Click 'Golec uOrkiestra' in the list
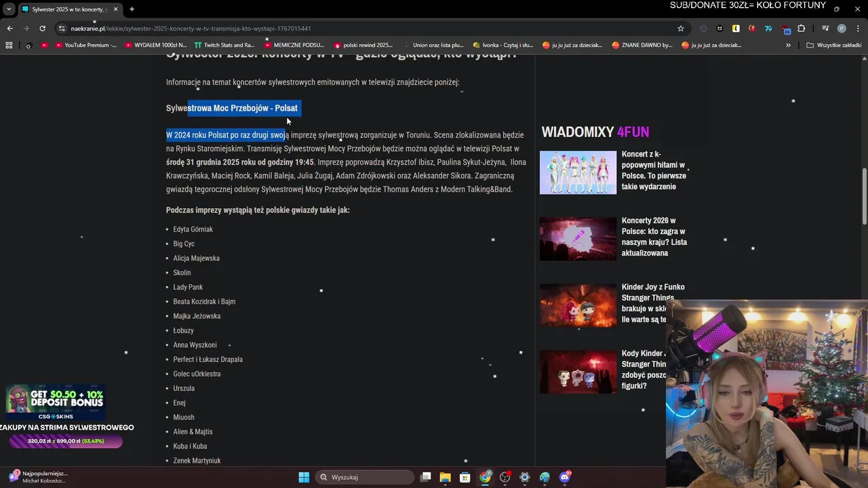This screenshot has height=488, width=868. tap(197, 373)
